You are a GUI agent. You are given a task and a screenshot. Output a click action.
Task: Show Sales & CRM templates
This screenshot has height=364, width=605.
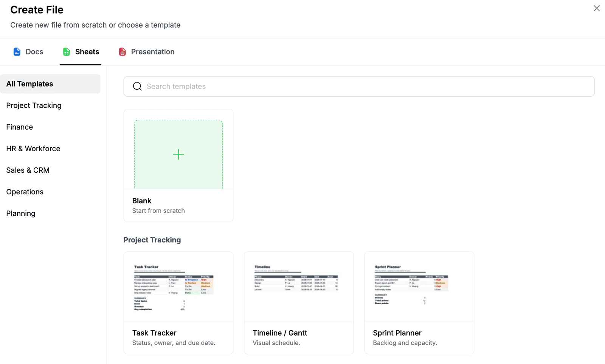[x=50, y=170]
